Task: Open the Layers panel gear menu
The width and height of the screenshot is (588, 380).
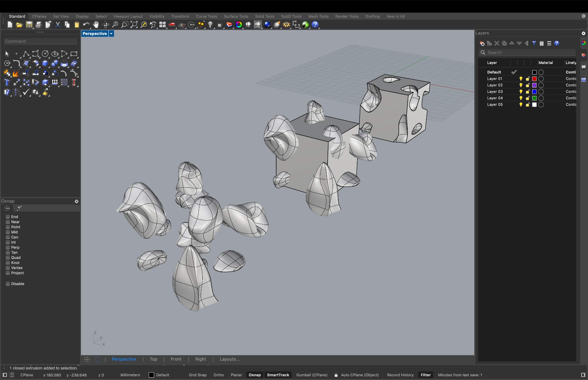Action: [583, 33]
